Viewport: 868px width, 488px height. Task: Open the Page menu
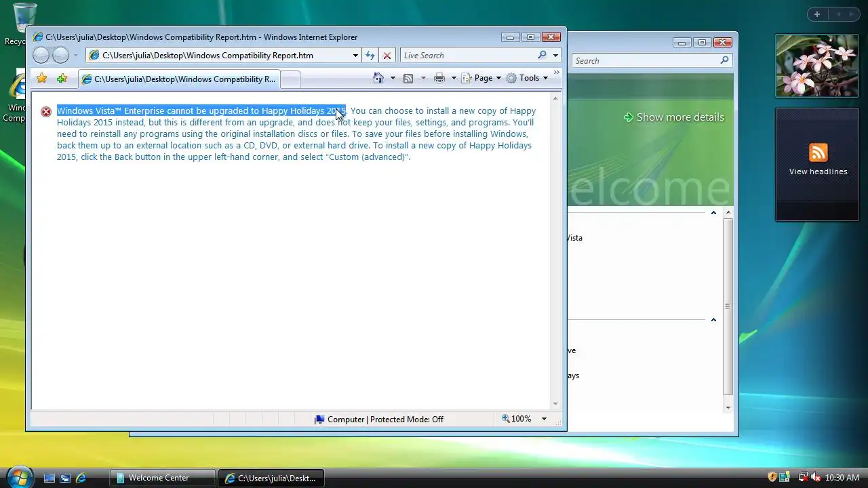point(481,78)
